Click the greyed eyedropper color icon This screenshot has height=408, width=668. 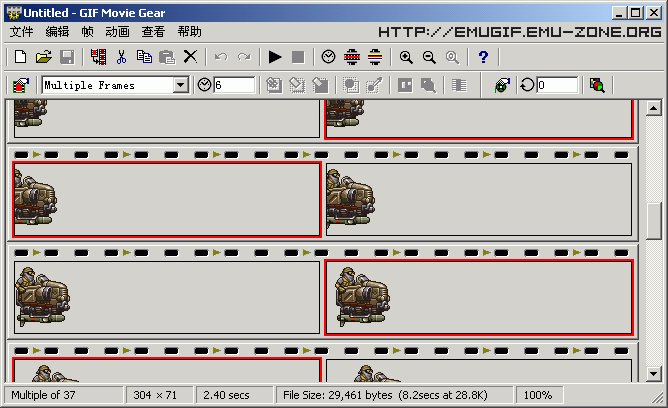374,85
